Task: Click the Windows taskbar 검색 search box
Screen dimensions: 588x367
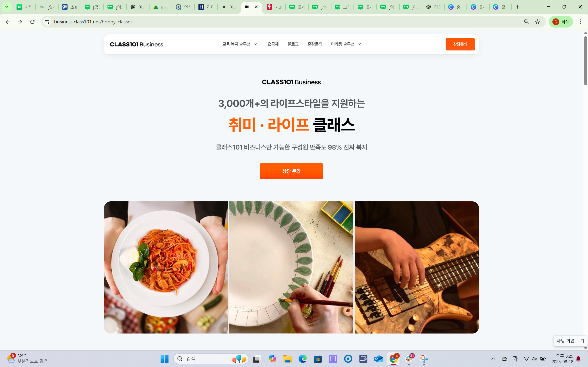Action: tap(211, 359)
